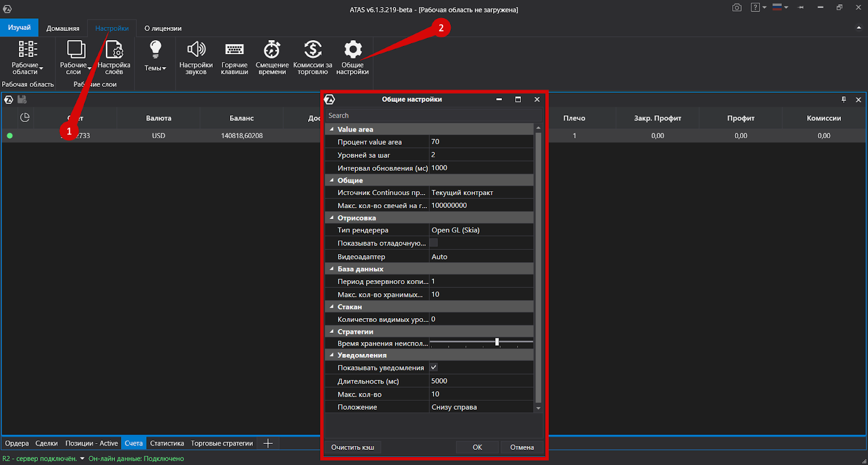The image size is (868, 465).
Task: Open Источник Continuous Текущий контракт dropdown
Action: tap(481, 192)
